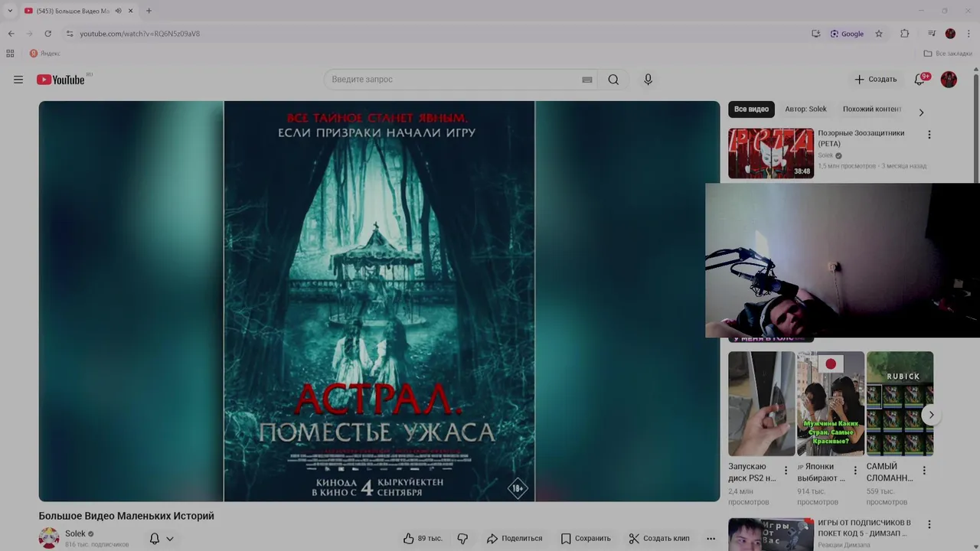
Task: Click Создать клип button
Action: [659, 538]
